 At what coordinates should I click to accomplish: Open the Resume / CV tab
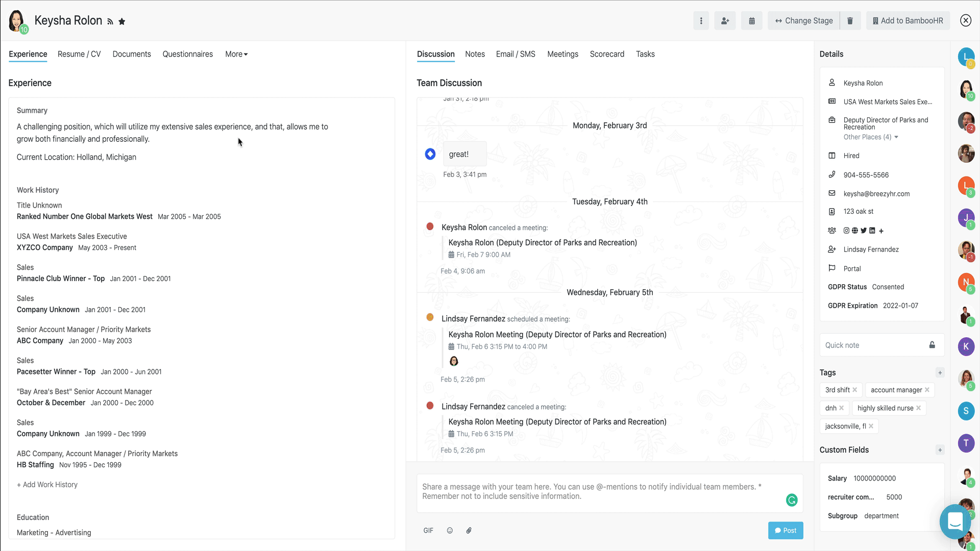point(79,54)
